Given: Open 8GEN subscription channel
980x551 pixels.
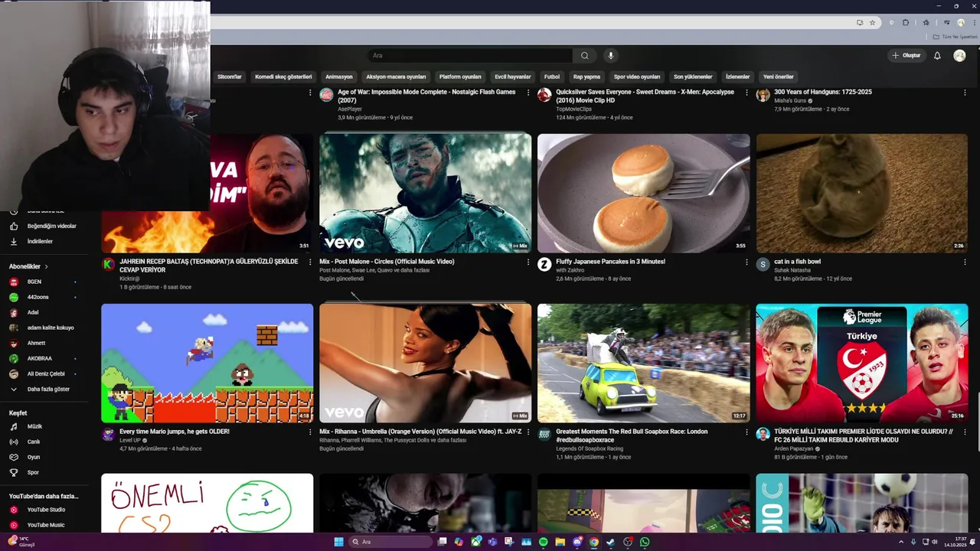Looking at the screenshot, I should (x=44, y=282).
